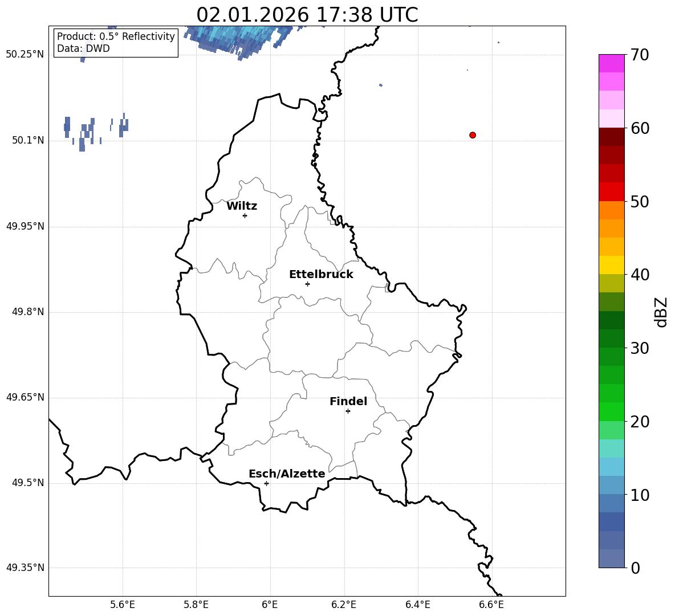Click the Product: 0.5° Reflectivity text
The height and width of the screenshot is (616, 675).
coord(116,36)
